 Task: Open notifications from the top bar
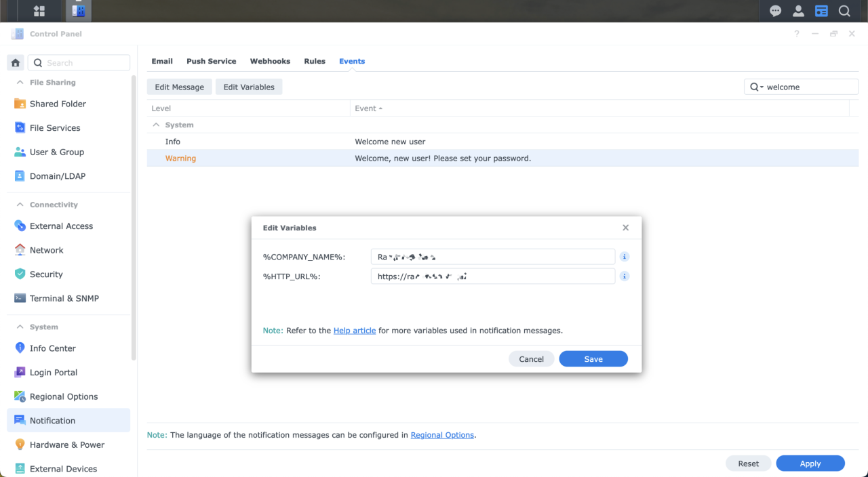(775, 10)
